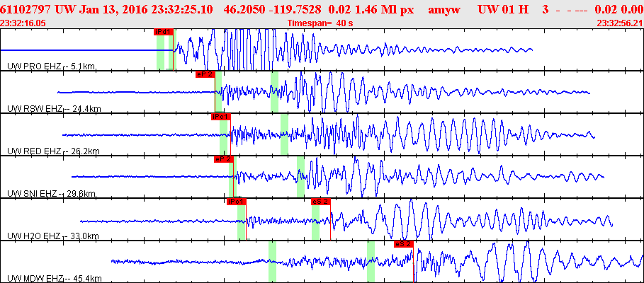Click start time 23:32:16.05
Viewport: 644px width, 283px height.
tap(23, 23)
